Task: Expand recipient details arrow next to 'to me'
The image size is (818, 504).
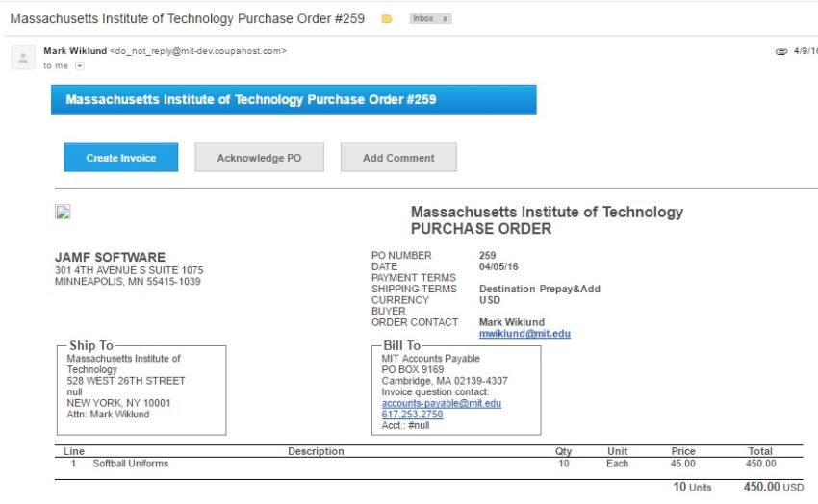Action: pos(79,66)
